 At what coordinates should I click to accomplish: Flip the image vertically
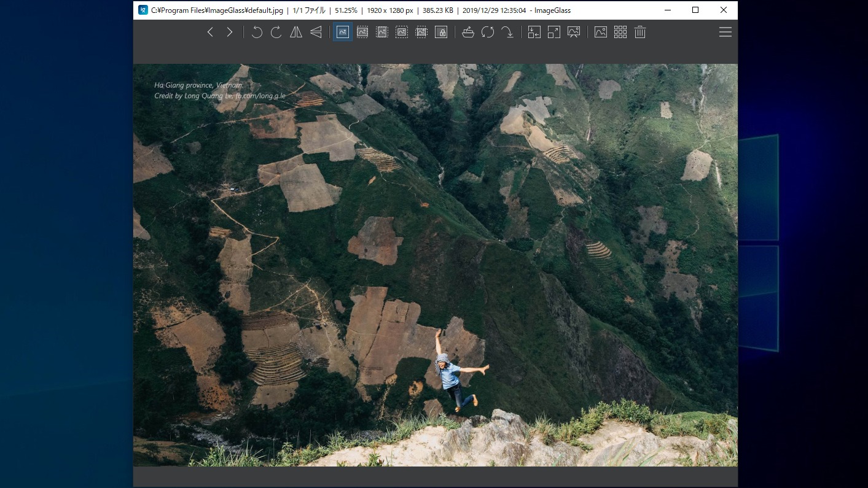point(316,32)
